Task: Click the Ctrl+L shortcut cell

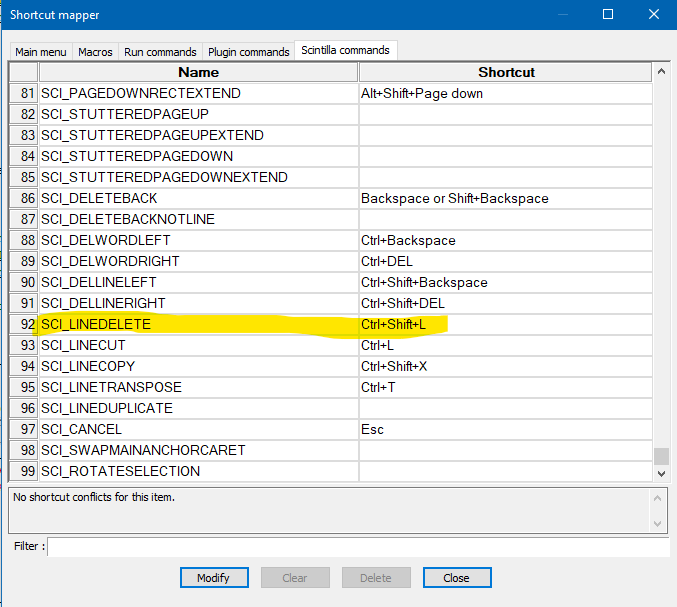Action: 506,345
